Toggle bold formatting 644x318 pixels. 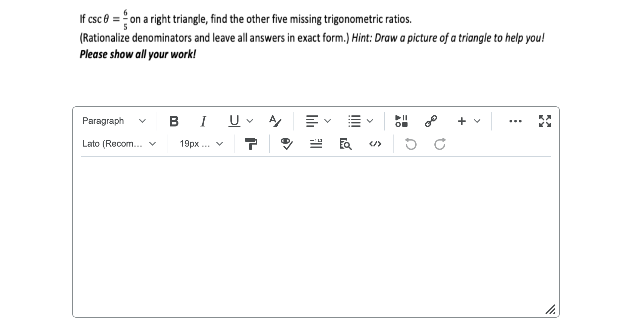(174, 121)
